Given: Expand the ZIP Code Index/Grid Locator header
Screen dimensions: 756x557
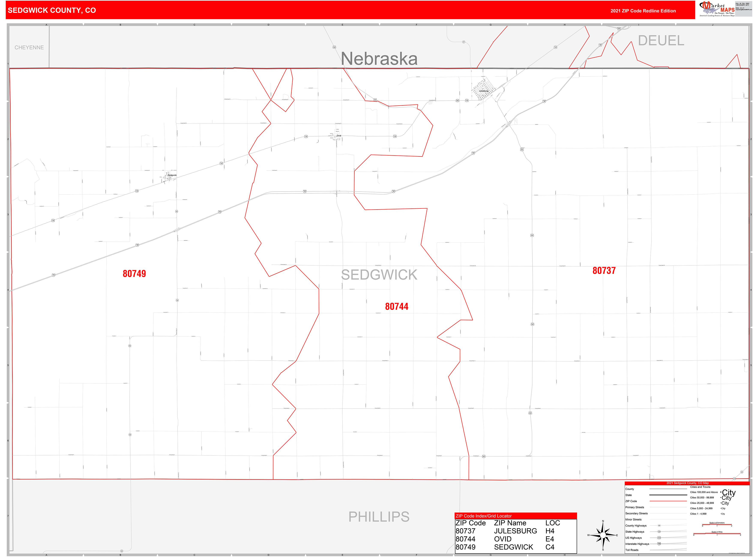Looking at the screenshot, I should (x=484, y=516).
